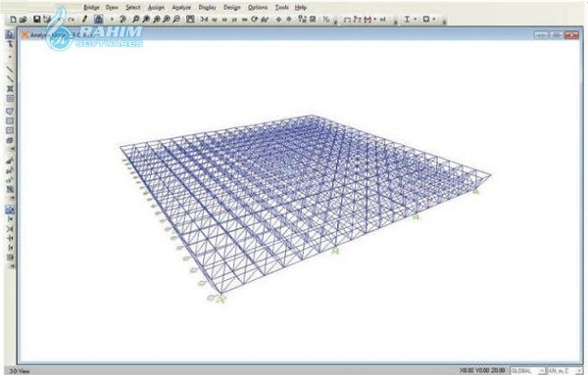588x375 pixels.
Task: Expand the steel design dropdown arrow
Action: click(416, 20)
